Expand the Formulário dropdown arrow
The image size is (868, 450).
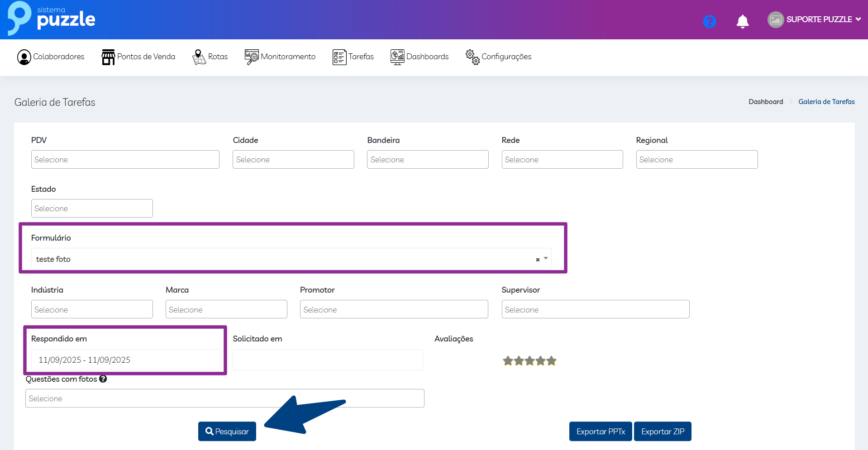[546, 259]
